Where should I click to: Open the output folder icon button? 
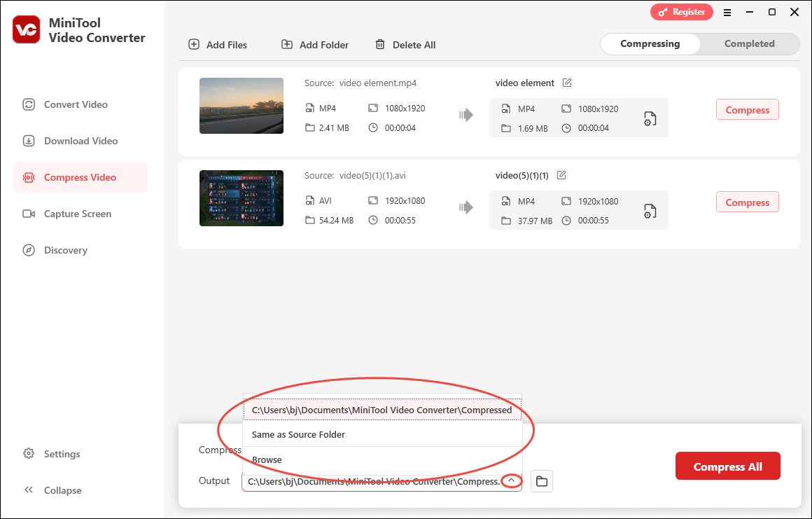(542, 481)
